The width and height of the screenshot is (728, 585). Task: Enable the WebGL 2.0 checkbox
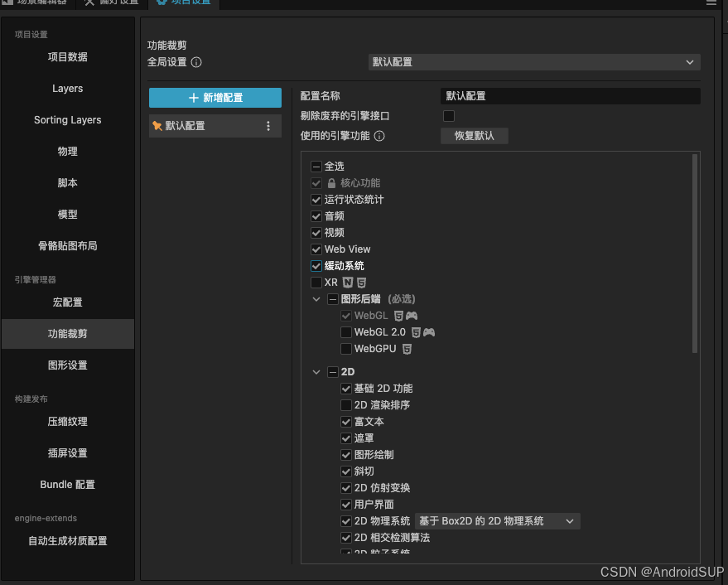tap(346, 332)
